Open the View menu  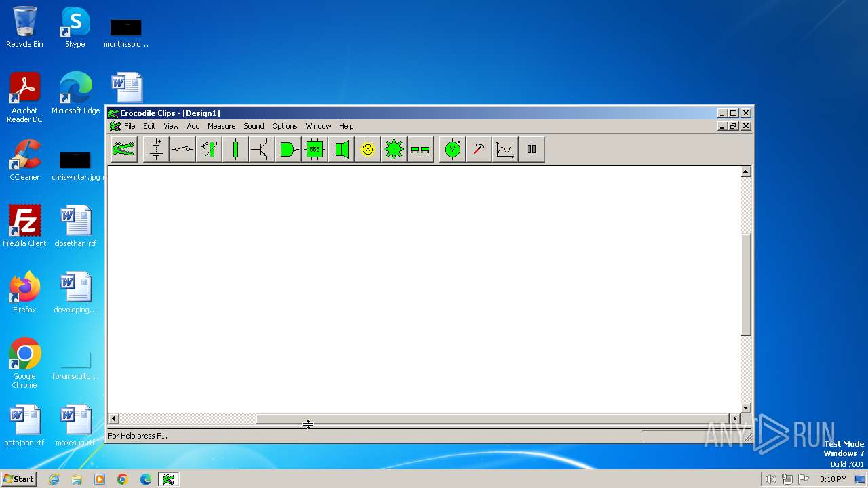171,126
